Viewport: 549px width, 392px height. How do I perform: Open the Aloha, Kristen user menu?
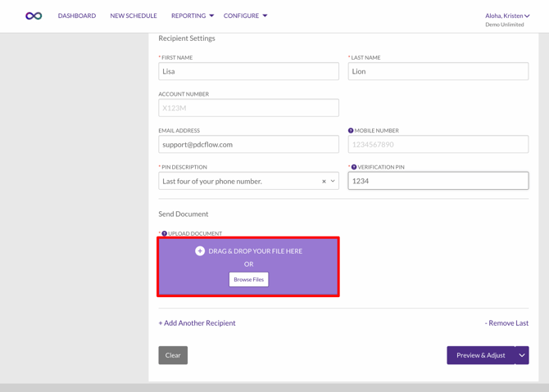[x=507, y=16]
